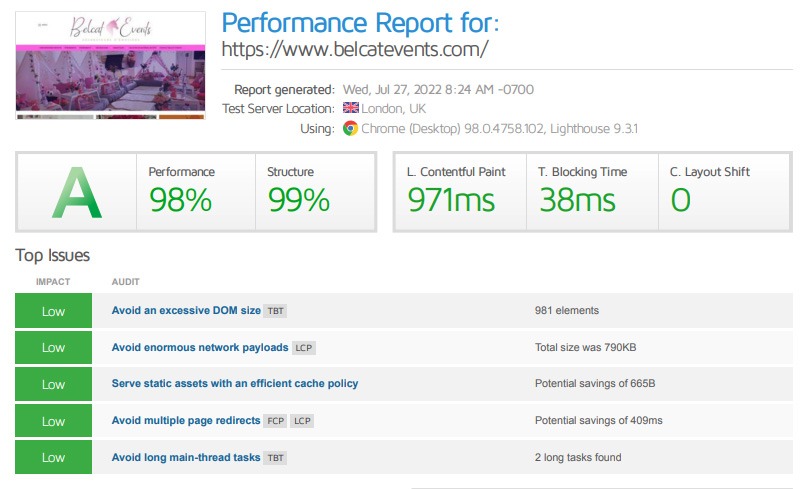Click the Low impact badge for DOM size

click(x=53, y=311)
